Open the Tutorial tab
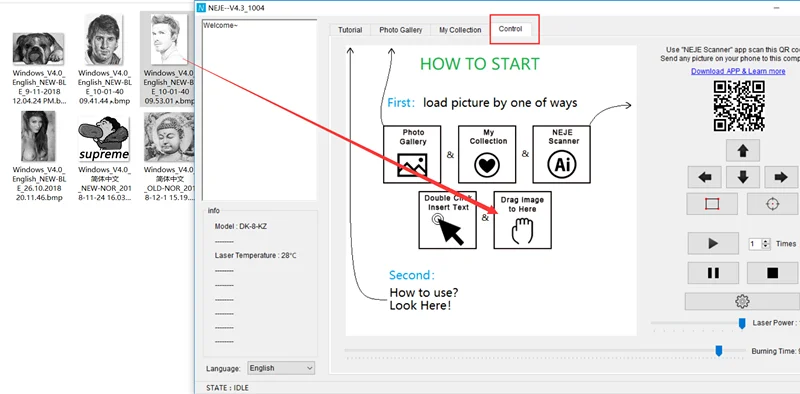Screen dimensions: 800x394 350,30
